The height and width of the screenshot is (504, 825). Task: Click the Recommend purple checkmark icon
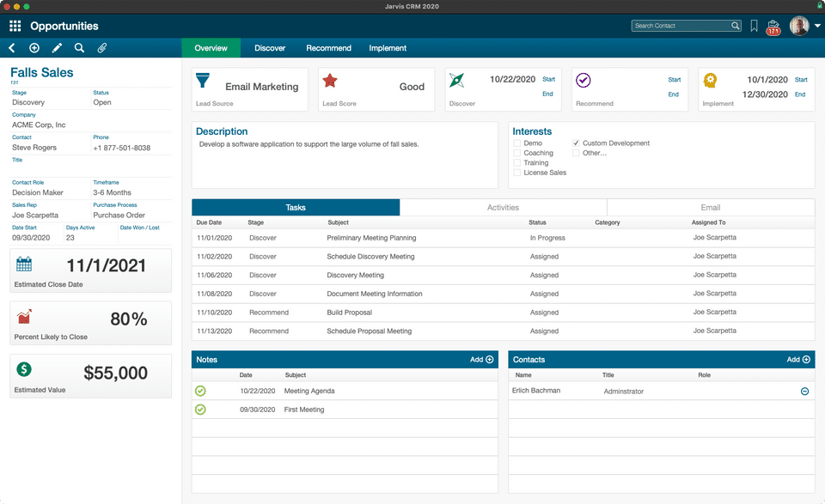[583, 81]
